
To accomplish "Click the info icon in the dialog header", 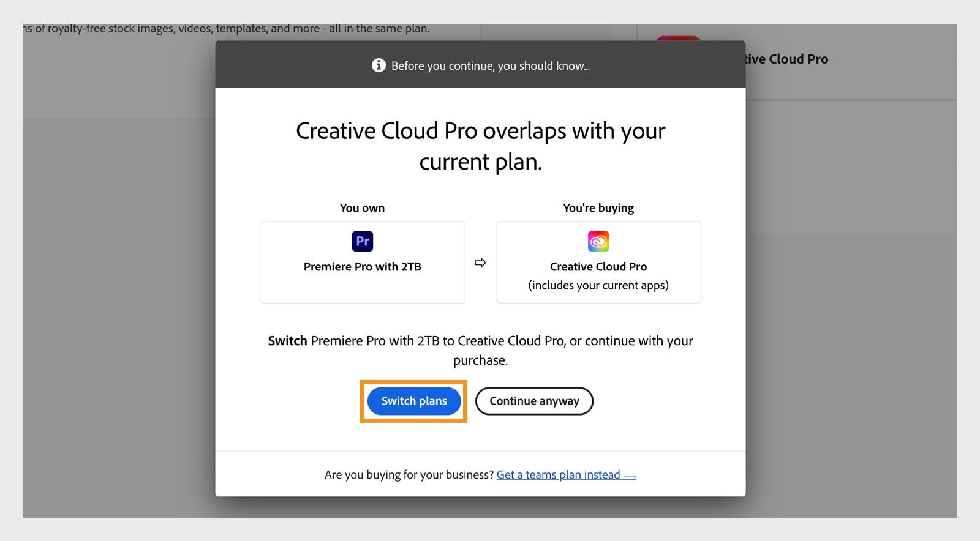I will point(379,65).
